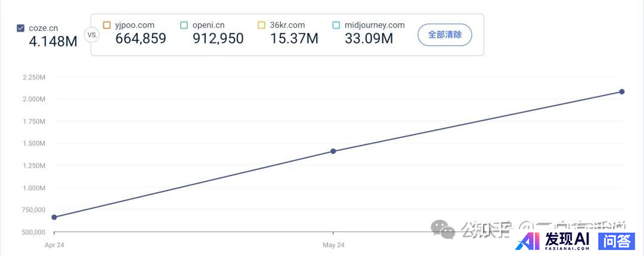Click the WeChat logo icon in watermark

[x=443, y=228]
